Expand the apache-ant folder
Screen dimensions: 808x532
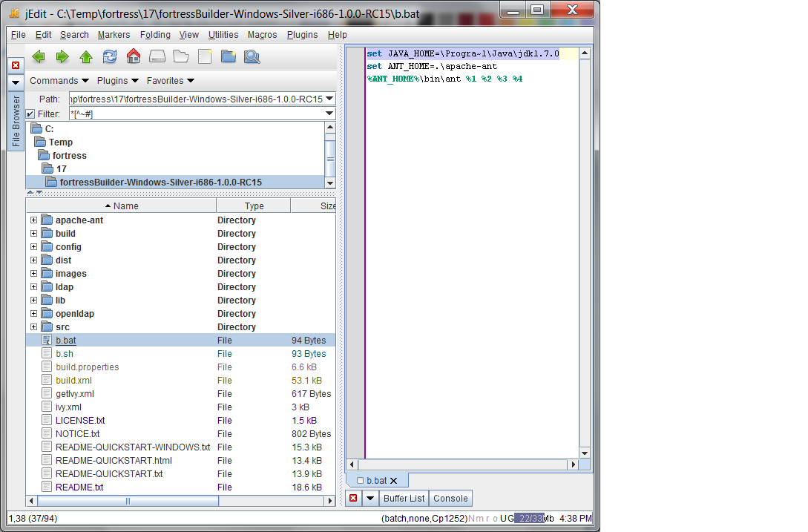tap(33, 220)
